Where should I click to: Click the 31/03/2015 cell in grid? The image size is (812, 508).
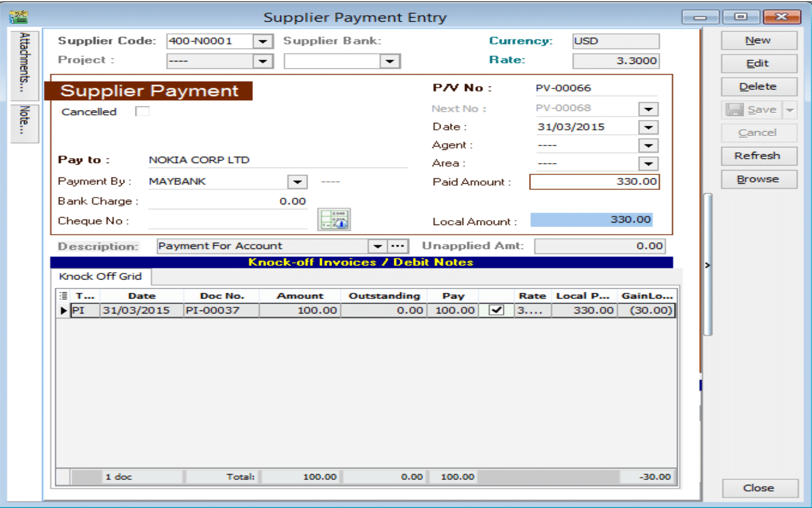pyautogui.click(x=142, y=310)
